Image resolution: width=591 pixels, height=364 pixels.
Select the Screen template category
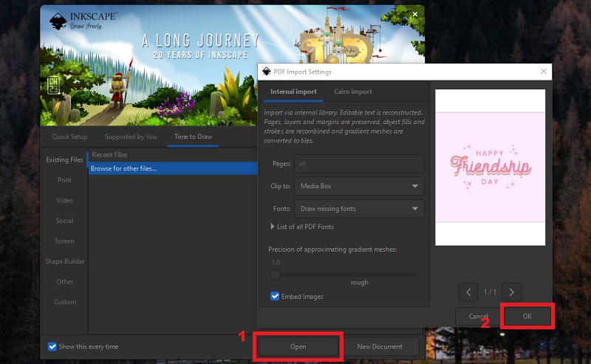pyautogui.click(x=64, y=241)
